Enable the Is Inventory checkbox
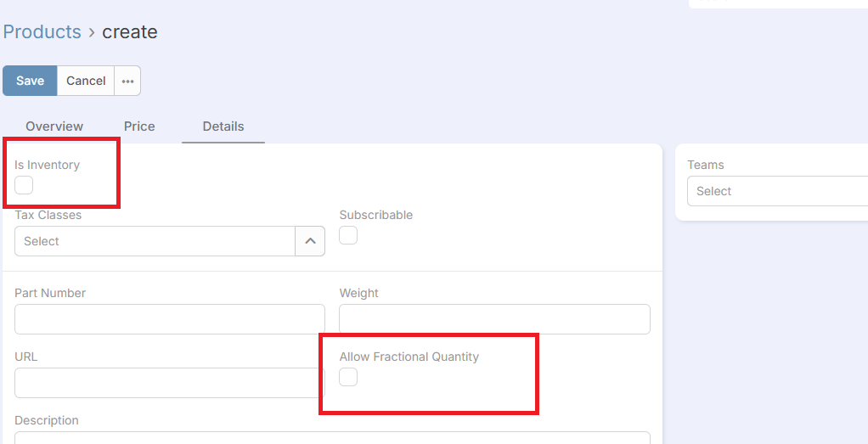Viewport: 868px width, 444px height. 24,185
